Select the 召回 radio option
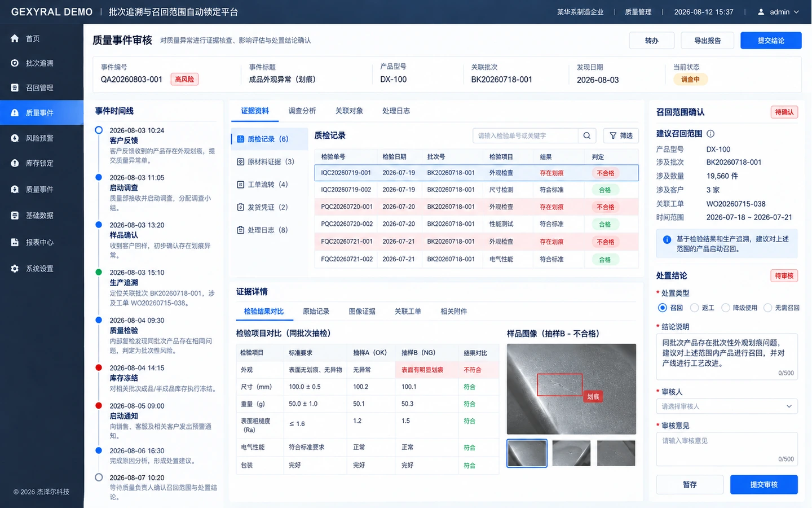This screenshot has width=812, height=508. tap(663, 308)
